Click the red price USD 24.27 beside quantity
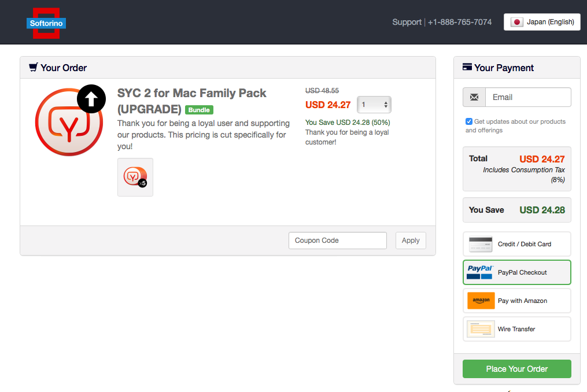Viewport: 587px width, 392px height. (x=328, y=105)
